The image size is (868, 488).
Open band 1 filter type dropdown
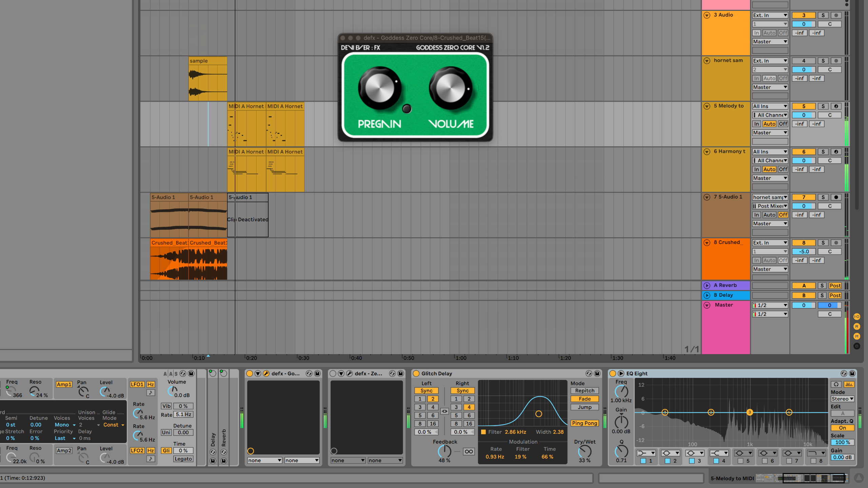coord(646,453)
